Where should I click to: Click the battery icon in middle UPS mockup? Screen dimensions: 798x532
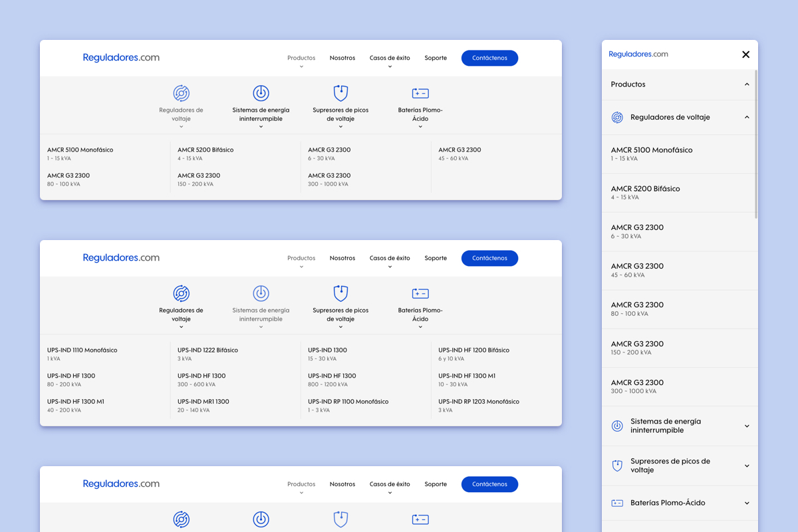[x=420, y=294]
